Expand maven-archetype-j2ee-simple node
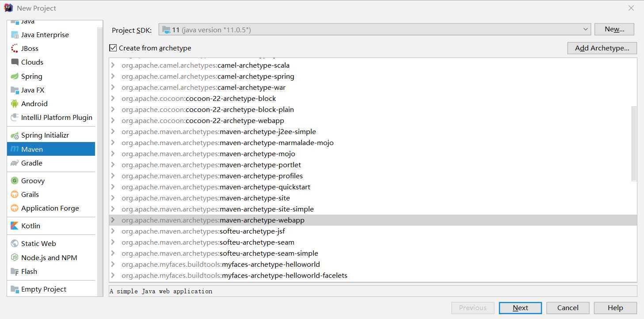Image resolution: width=644 pixels, height=319 pixels. click(113, 131)
